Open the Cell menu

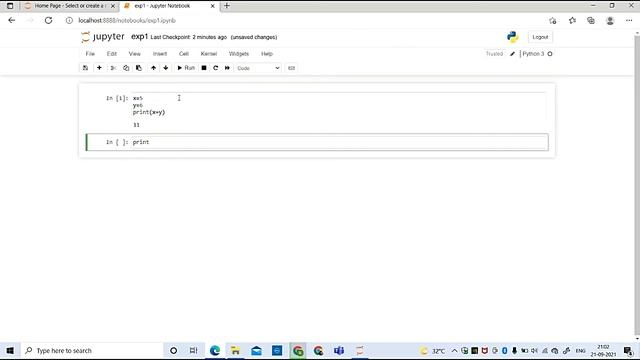pyautogui.click(x=184, y=54)
